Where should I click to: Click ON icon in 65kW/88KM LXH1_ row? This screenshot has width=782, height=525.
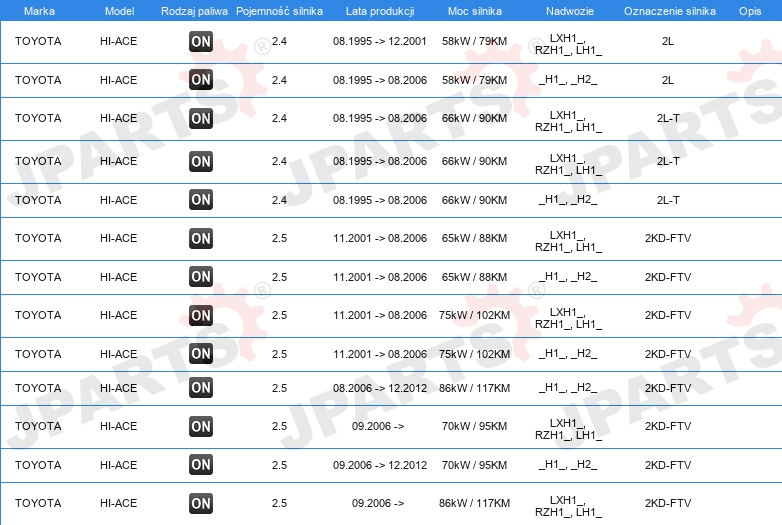click(201, 238)
